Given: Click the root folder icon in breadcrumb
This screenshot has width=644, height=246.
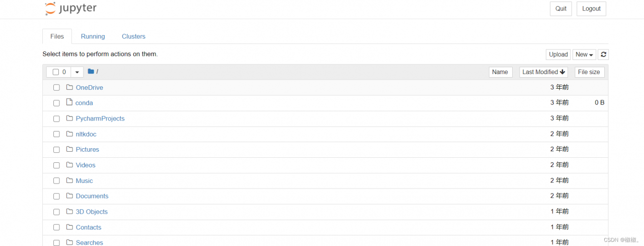Looking at the screenshot, I should pyautogui.click(x=91, y=72).
